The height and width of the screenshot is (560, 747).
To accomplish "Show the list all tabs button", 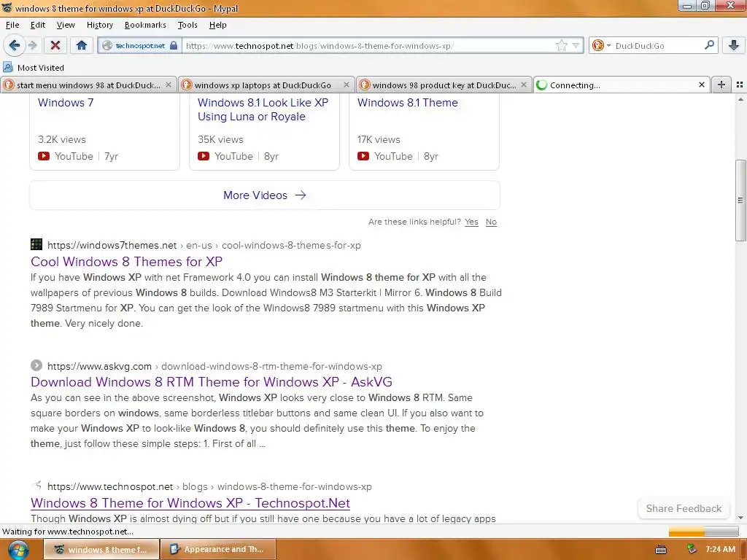I will click(x=740, y=85).
